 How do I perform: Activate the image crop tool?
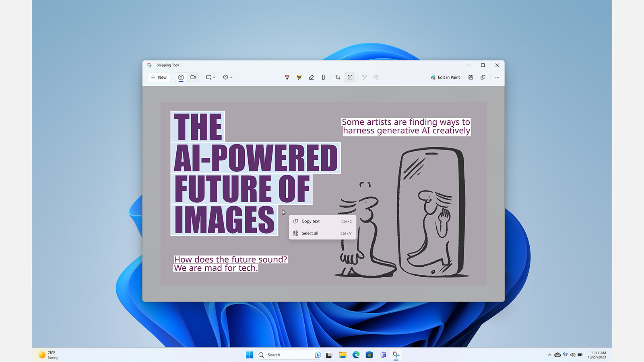tap(338, 77)
